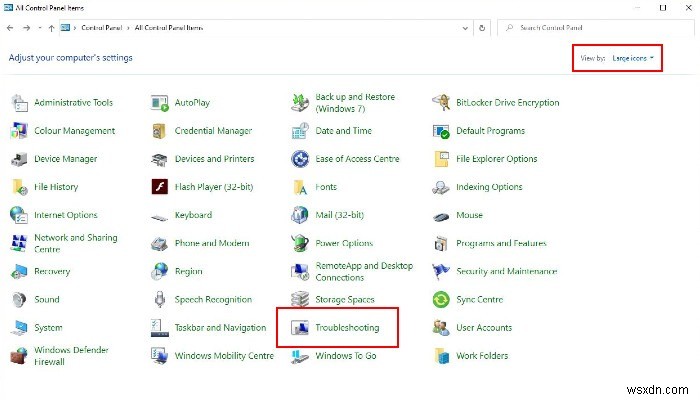Open Power Options icon
This screenshot has width=700, height=400.
300,243
